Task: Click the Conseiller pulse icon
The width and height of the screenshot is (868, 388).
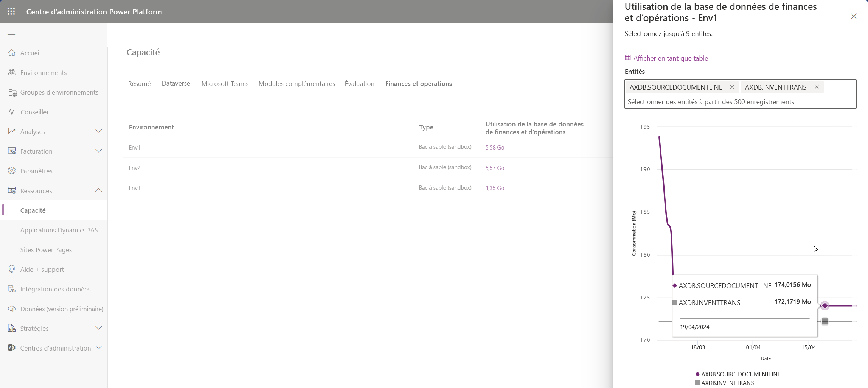Action: coord(12,112)
